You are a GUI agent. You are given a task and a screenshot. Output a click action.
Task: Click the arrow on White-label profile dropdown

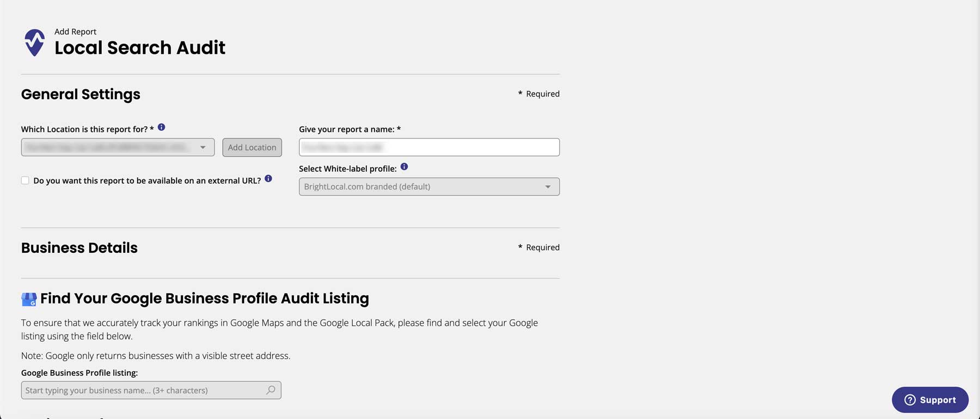[548, 187]
